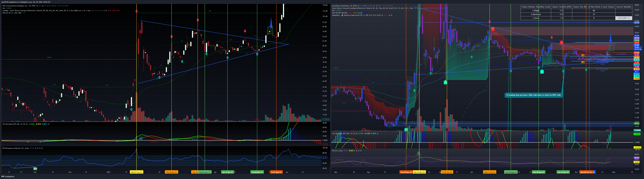Click the AMC Entertainment Holdings chart title

tap(19, 6)
